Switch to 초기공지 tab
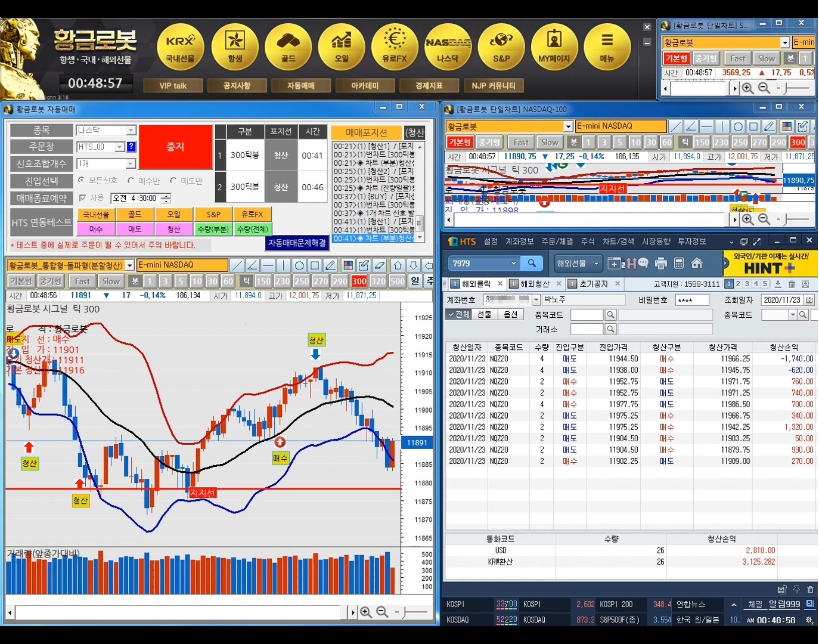This screenshot has height=644, width=819. pyautogui.click(x=593, y=284)
